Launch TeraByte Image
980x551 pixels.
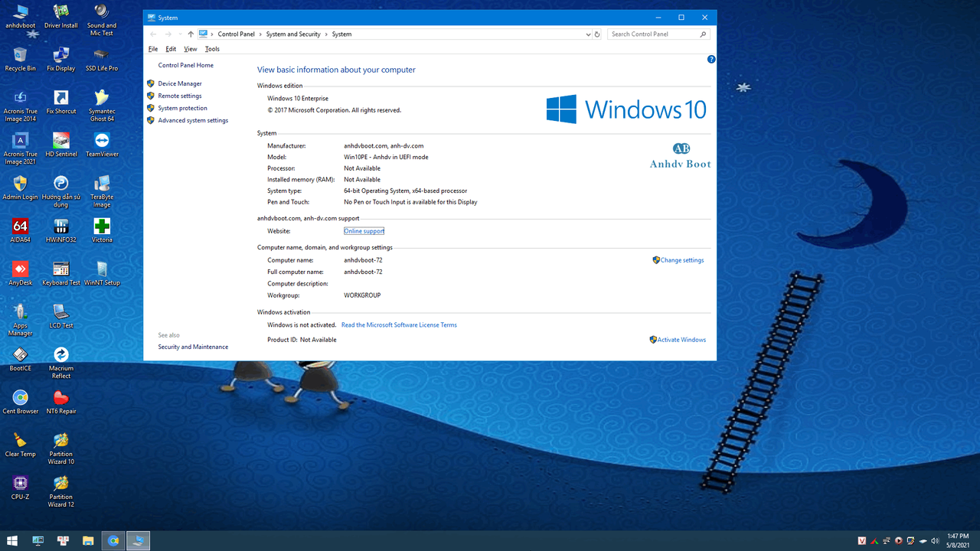(x=102, y=191)
